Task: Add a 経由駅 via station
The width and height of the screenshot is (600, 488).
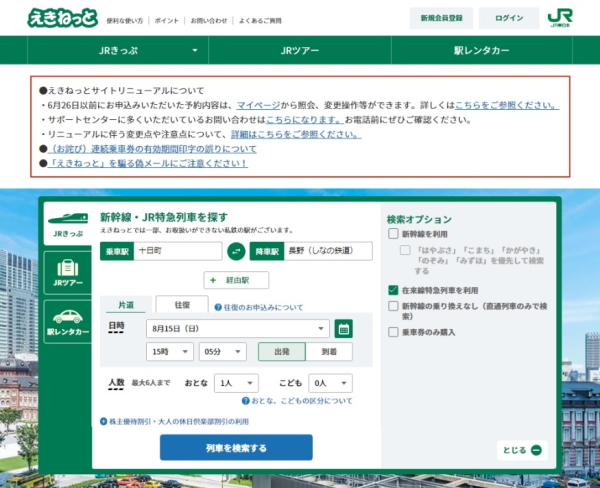Action: pos(236,280)
